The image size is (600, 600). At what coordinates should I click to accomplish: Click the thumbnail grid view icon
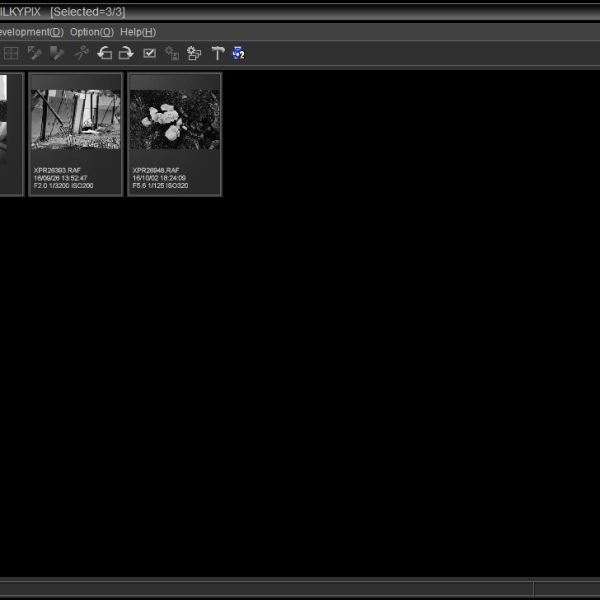click(x=11, y=53)
